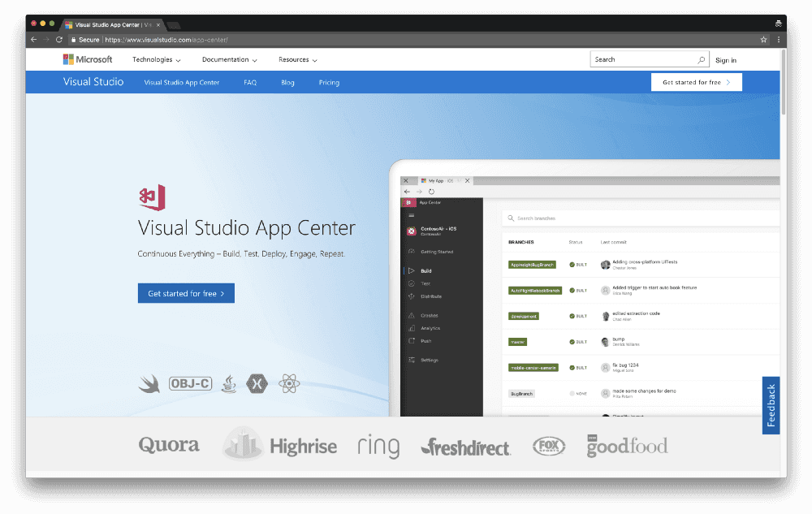Click the freshdirect logo
The width and height of the screenshot is (812, 514).
[x=465, y=447]
